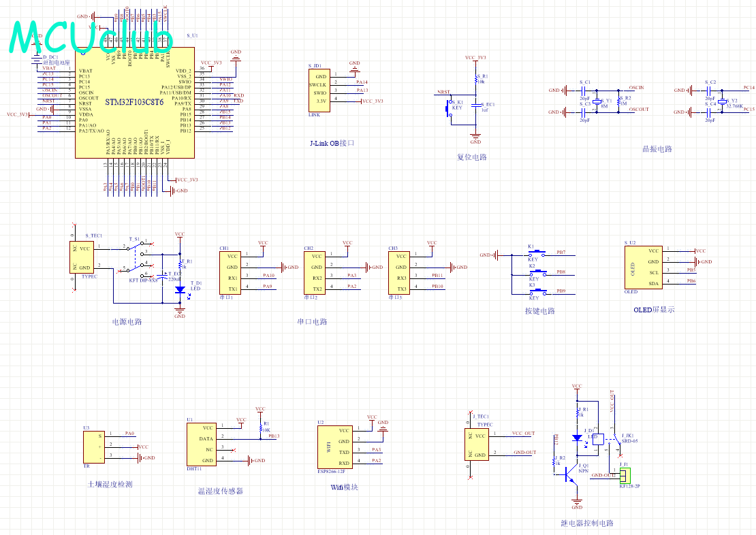Click the '温湿度传感器' section label
Screen dimensions: 756x535
(x=221, y=491)
